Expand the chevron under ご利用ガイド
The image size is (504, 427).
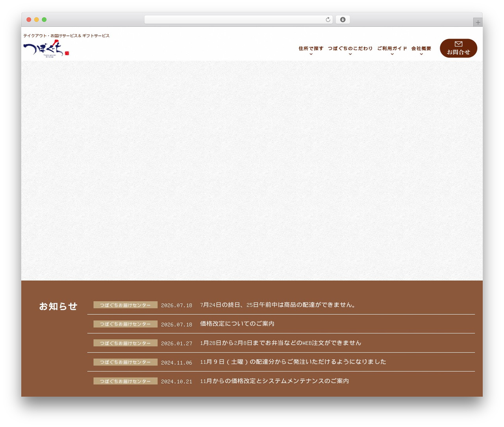(x=392, y=54)
